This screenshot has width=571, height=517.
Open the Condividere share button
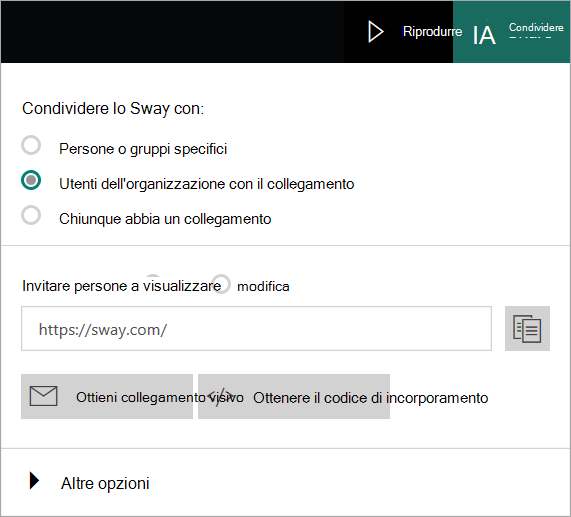511,32
